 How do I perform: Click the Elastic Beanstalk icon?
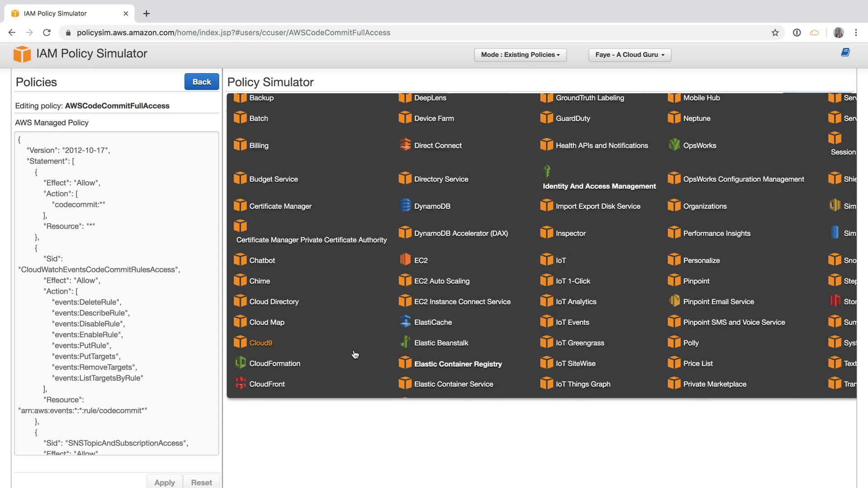click(405, 342)
